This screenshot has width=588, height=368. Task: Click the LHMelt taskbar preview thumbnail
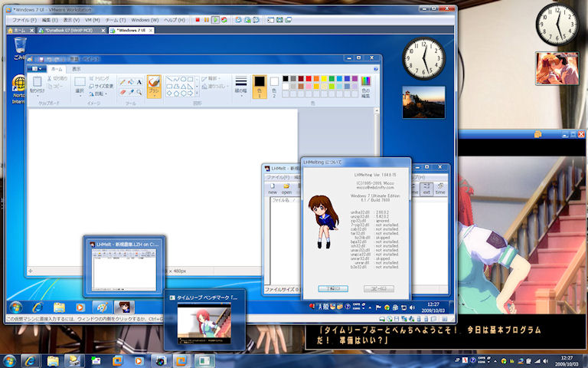pyautogui.click(x=124, y=266)
